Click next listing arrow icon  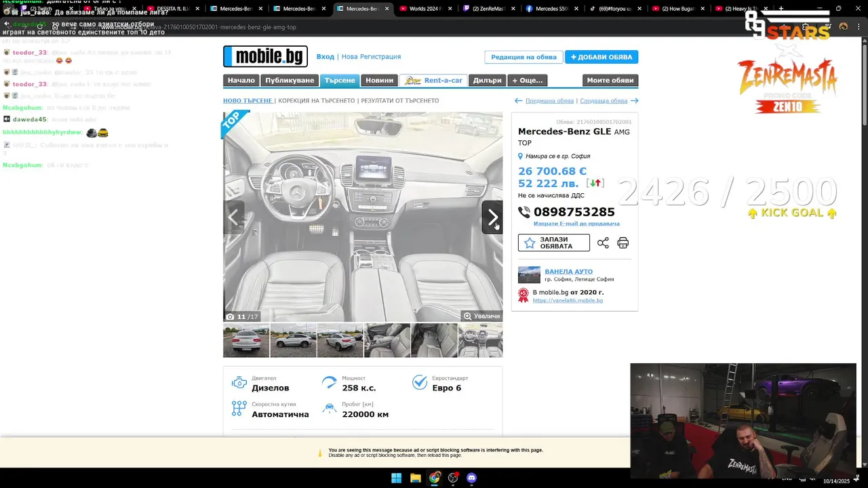pyautogui.click(x=635, y=100)
